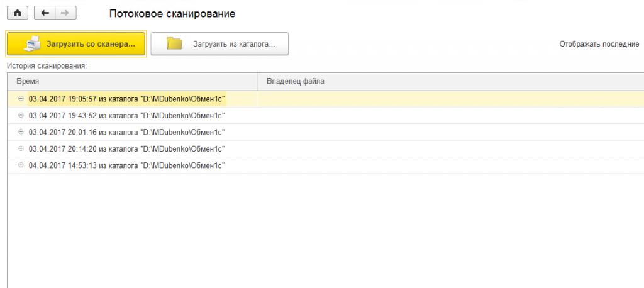644x288 pixels.
Task: Click the folder icon on the catalog button
Action: (x=174, y=44)
